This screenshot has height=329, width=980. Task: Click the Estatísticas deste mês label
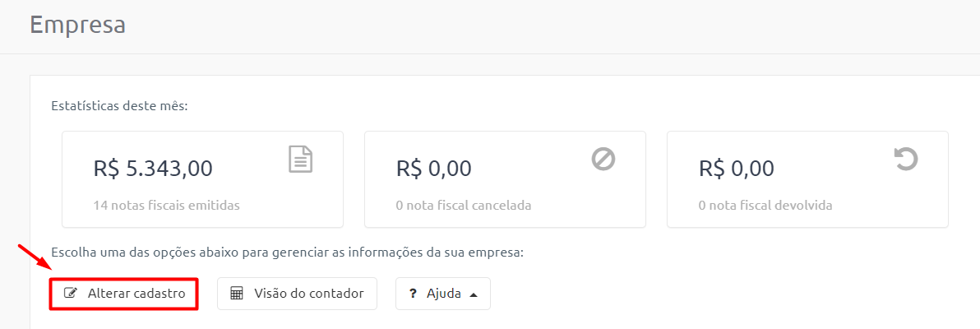coord(119,106)
